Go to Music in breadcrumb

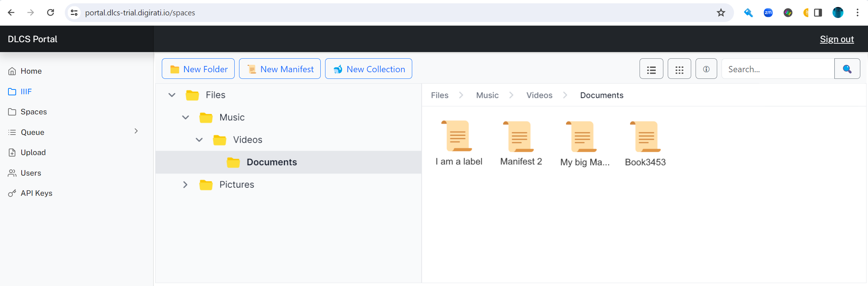coord(487,95)
